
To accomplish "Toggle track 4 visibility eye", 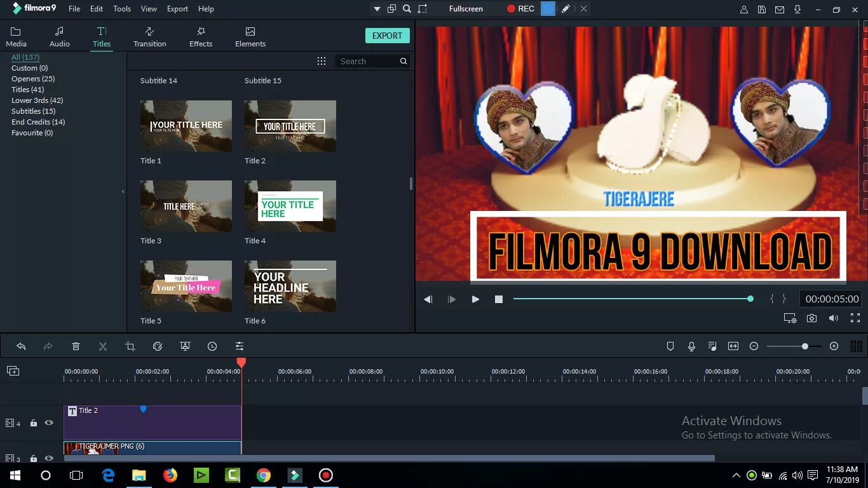I will click(49, 423).
